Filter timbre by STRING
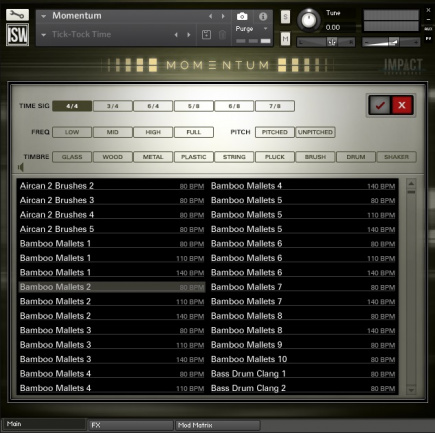 point(234,157)
